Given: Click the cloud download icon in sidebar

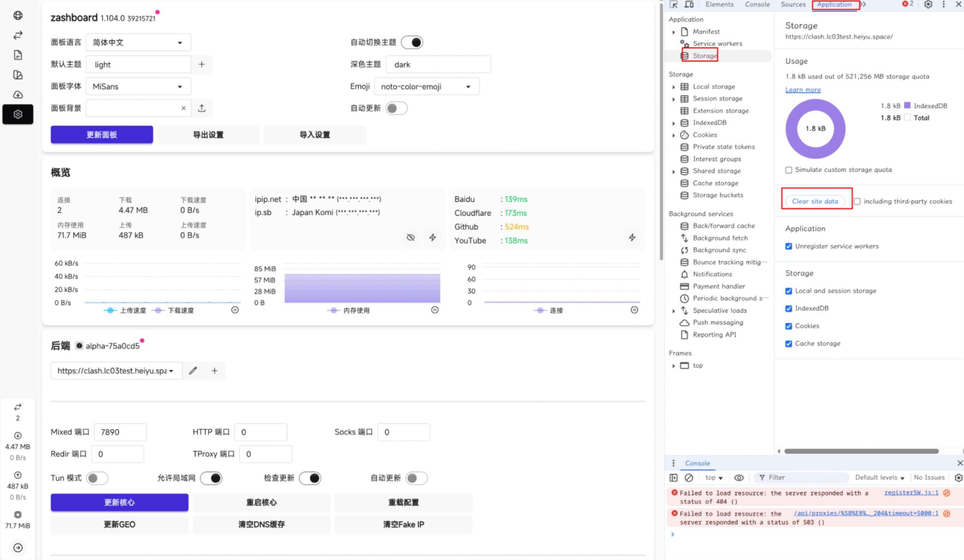Looking at the screenshot, I should click(x=18, y=94).
